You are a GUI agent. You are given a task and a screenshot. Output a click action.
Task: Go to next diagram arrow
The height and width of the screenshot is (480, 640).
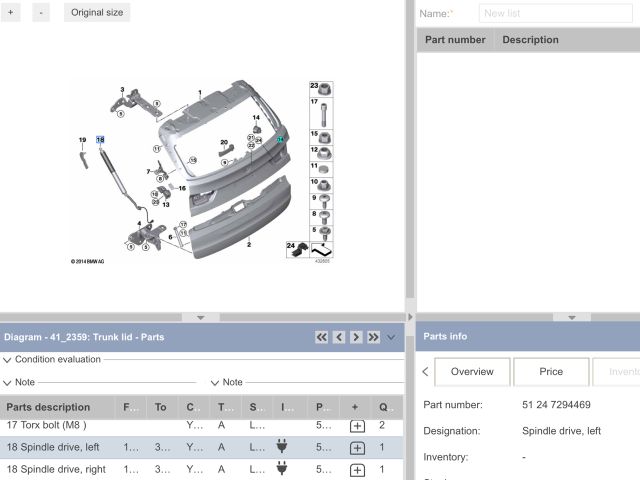click(x=356, y=337)
